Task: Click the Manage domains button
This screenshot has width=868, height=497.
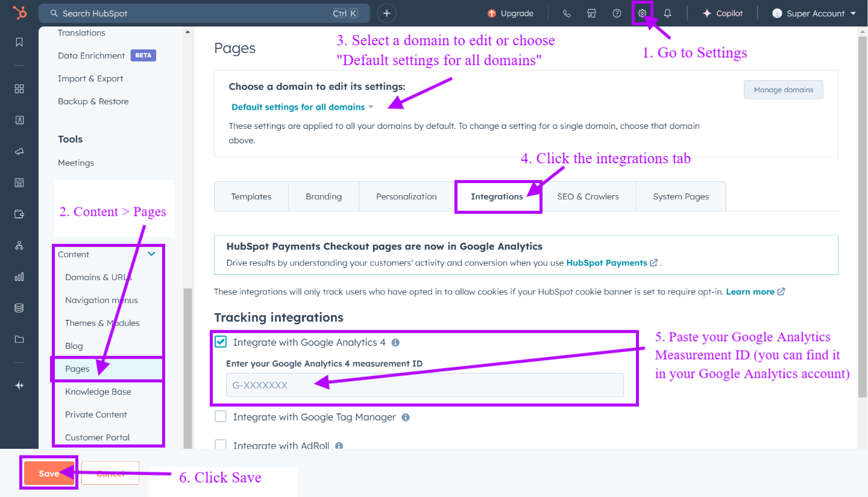Action: [784, 90]
